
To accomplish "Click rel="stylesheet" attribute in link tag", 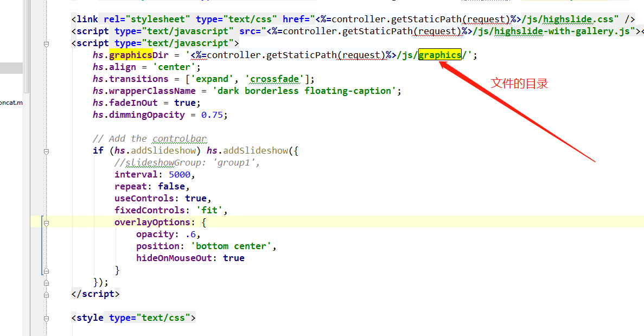I will pos(147,19).
